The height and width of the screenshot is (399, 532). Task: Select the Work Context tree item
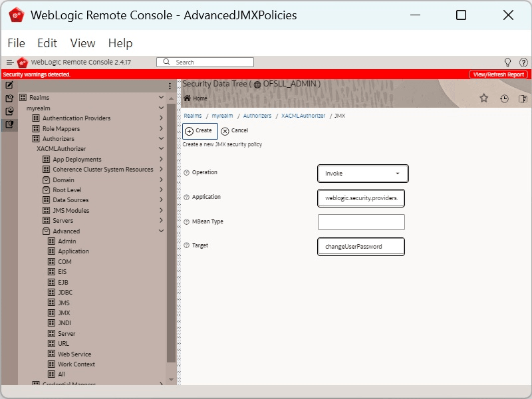tap(76, 364)
